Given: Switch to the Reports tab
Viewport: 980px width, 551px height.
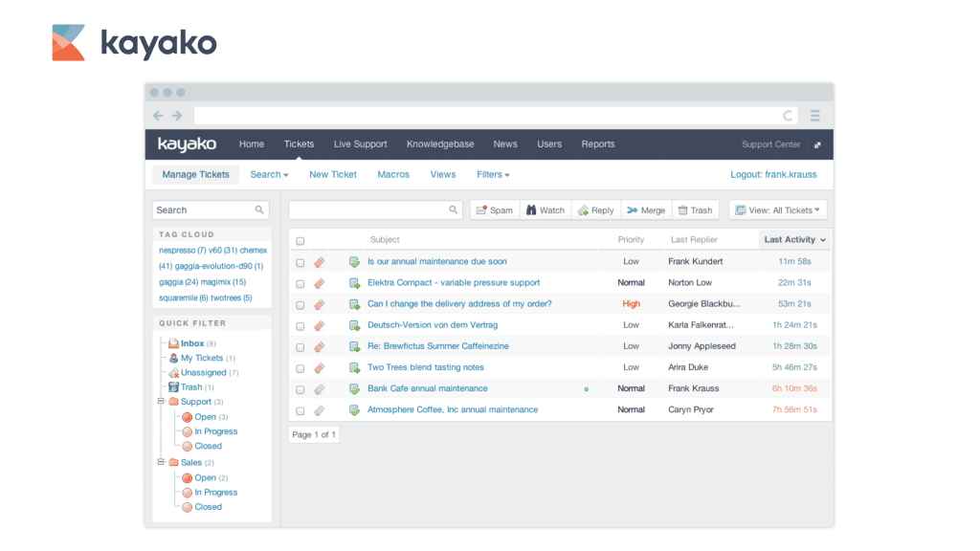Looking at the screenshot, I should tap(598, 144).
